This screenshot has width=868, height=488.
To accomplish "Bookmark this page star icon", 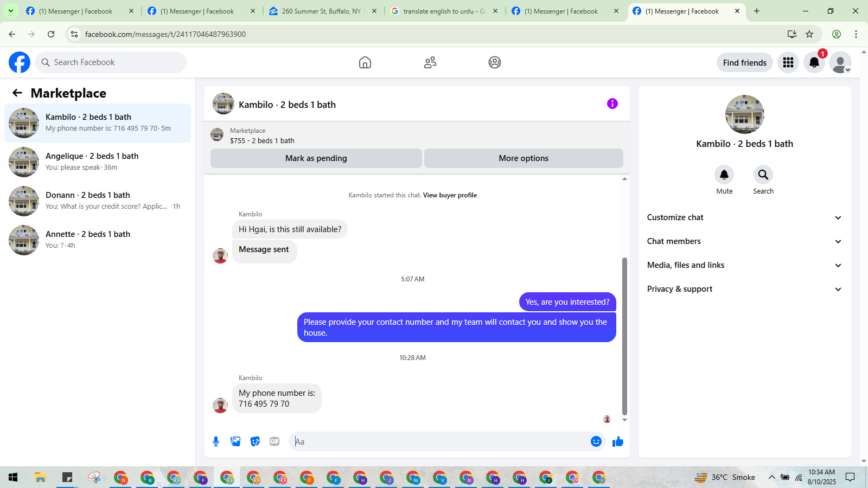I will pos(809,34).
